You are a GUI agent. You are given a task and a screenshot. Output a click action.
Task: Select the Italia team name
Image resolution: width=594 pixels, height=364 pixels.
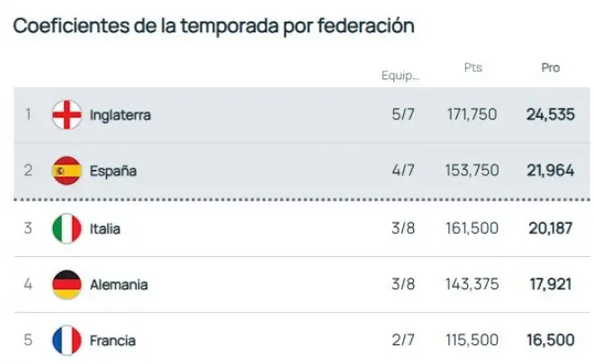(x=105, y=228)
